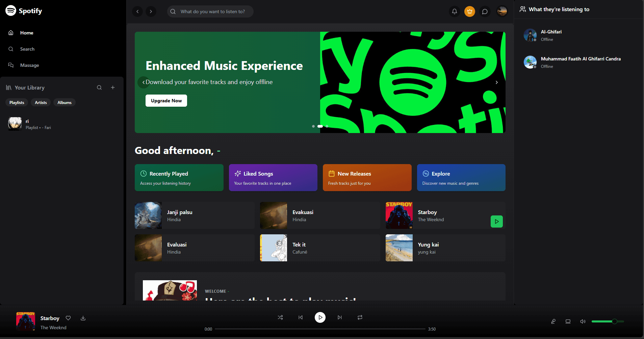Show next banner slide

point(496,82)
